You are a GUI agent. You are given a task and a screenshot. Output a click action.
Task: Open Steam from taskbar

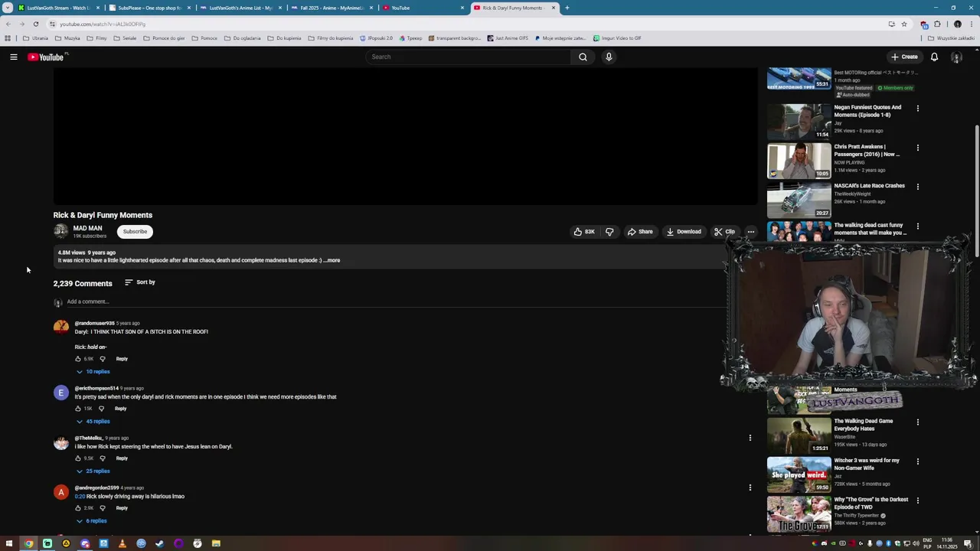[x=159, y=543]
